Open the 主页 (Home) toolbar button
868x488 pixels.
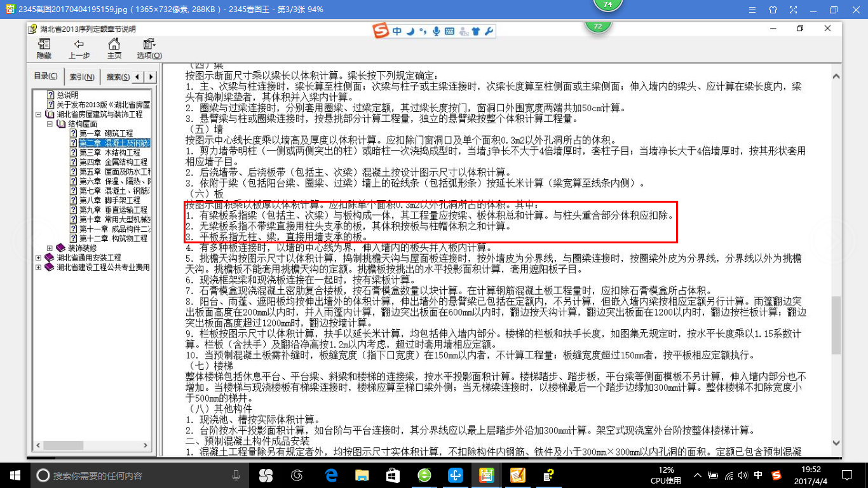click(x=114, y=48)
